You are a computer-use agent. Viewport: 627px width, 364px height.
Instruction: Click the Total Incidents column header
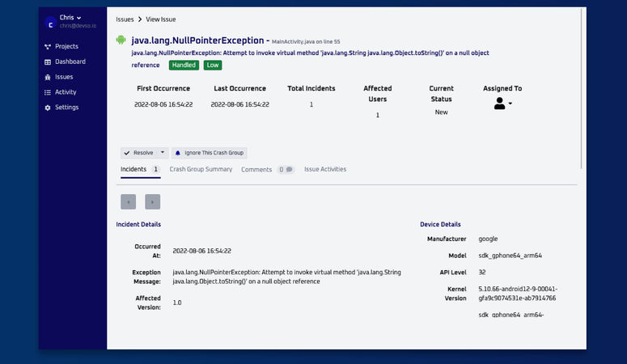[x=311, y=88]
